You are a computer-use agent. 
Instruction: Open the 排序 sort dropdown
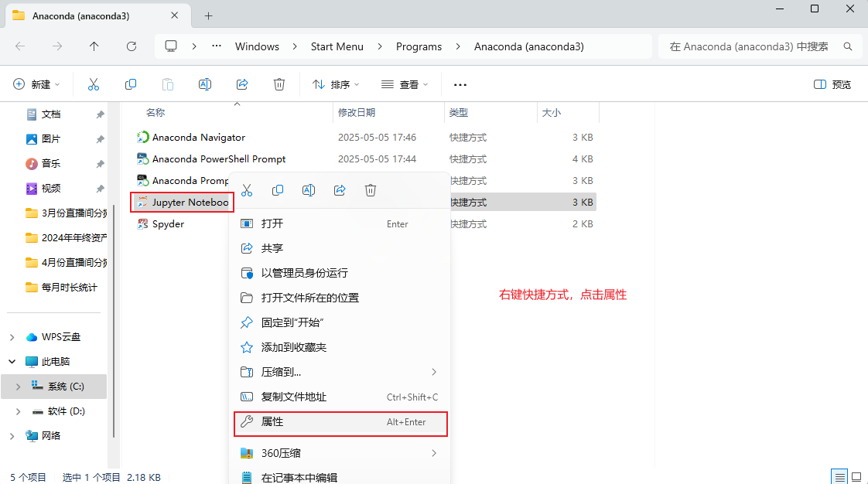click(336, 84)
